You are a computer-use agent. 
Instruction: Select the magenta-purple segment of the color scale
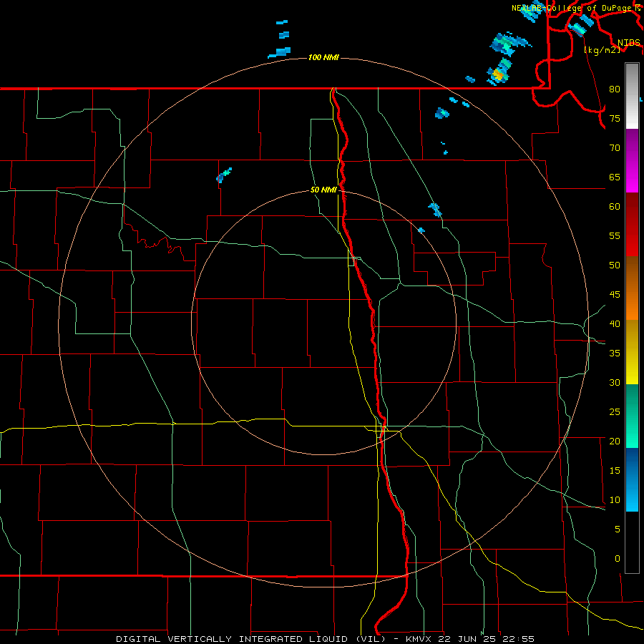coord(632,160)
